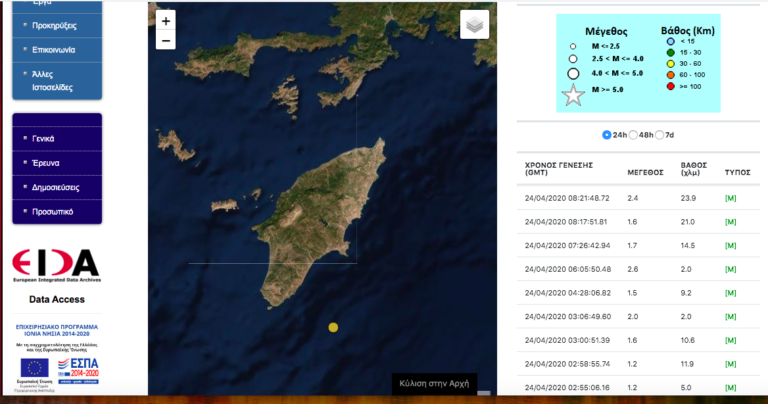
Task: Open the Γενικά menu item
Action: [43, 139]
